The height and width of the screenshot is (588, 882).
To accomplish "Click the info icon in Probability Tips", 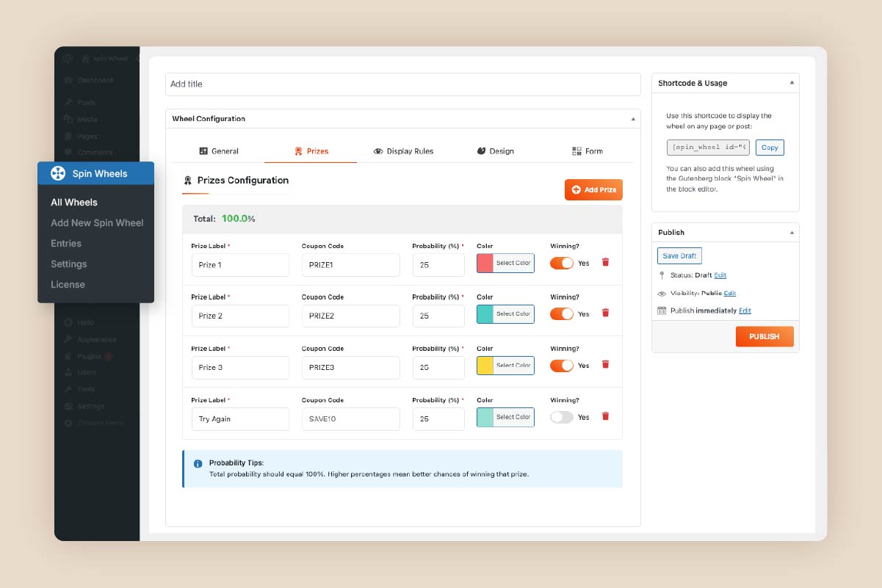I will [198, 464].
